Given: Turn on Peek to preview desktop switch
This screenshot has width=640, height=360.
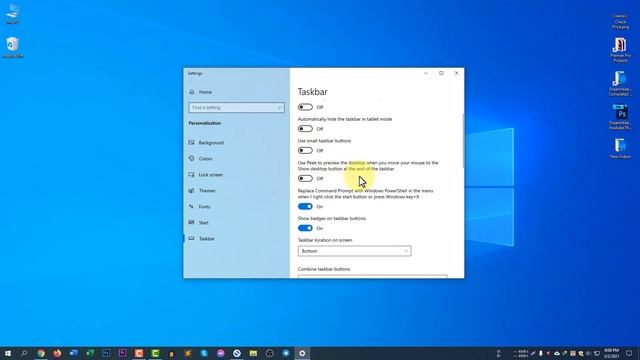Looking at the screenshot, I should [x=305, y=178].
